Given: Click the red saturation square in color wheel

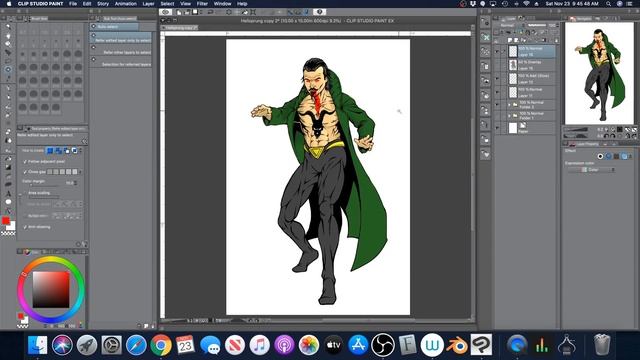Looking at the screenshot, I should 51,289.
